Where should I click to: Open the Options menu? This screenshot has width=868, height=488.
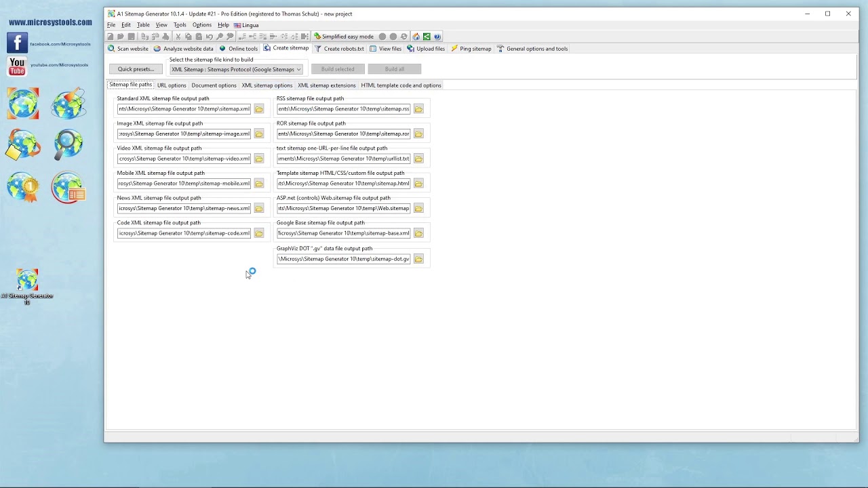[x=201, y=25]
